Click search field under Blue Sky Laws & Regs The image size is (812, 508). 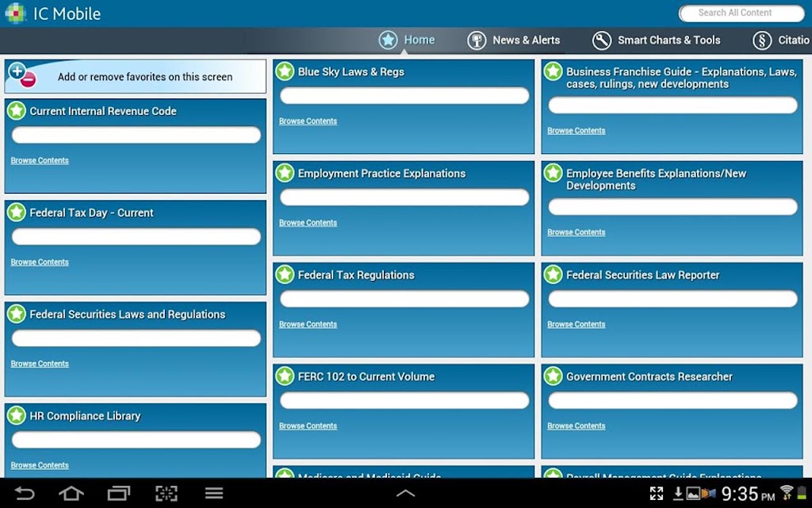404,95
